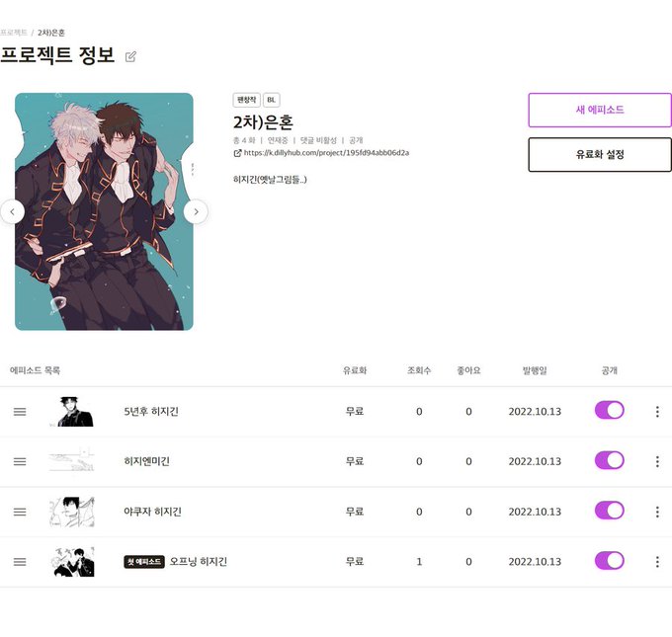
Task: Show next cover image with right arrow
Action: [x=196, y=211]
